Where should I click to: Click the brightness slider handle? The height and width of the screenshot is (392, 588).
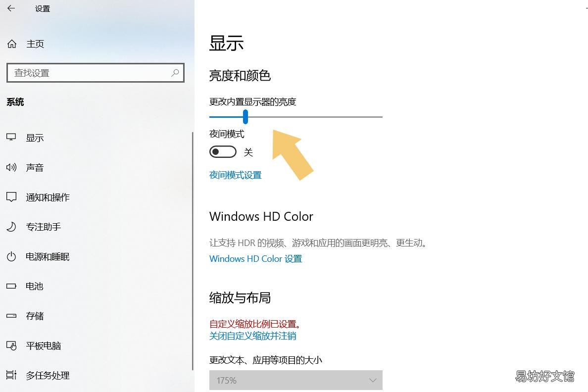(245, 117)
